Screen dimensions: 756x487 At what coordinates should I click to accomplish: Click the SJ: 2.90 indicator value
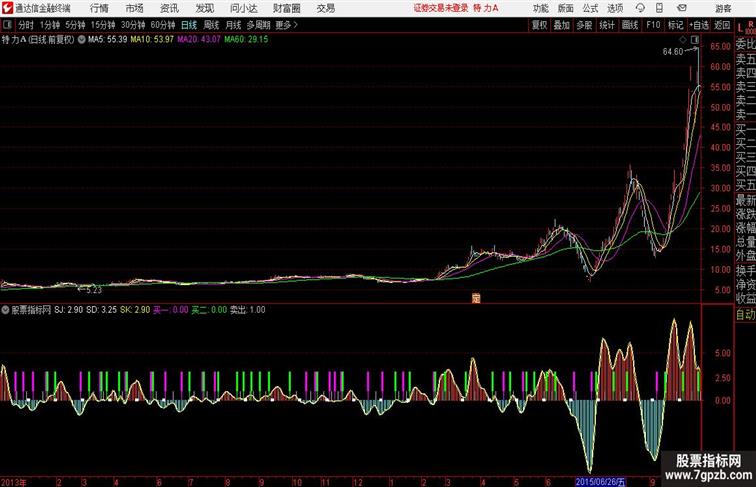[x=68, y=310]
